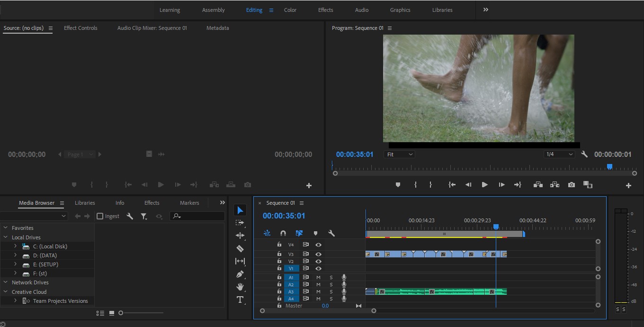Collapse the Favorites section
The height and width of the screenshot is (327, 644).
click(x=6, y=228)
